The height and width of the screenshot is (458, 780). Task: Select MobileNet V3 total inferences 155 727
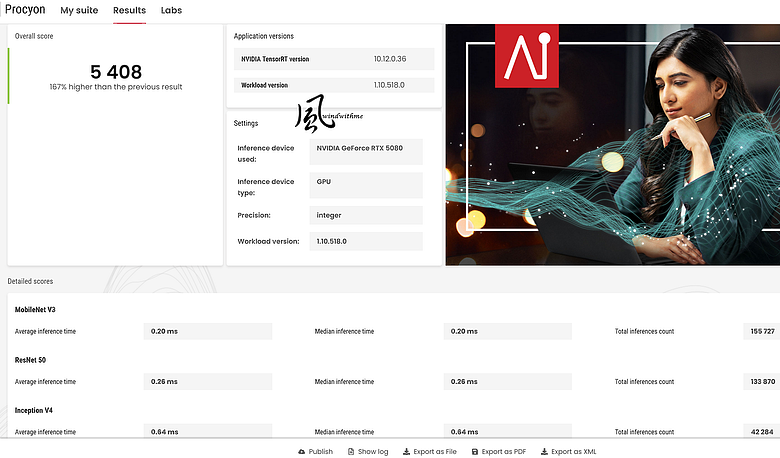click(762, 331)
